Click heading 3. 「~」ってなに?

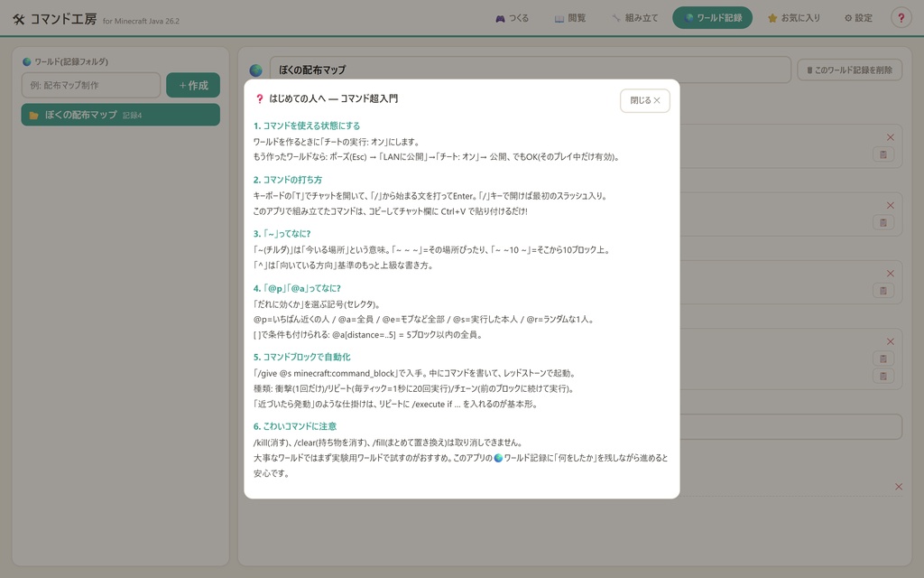click(282, 234)
